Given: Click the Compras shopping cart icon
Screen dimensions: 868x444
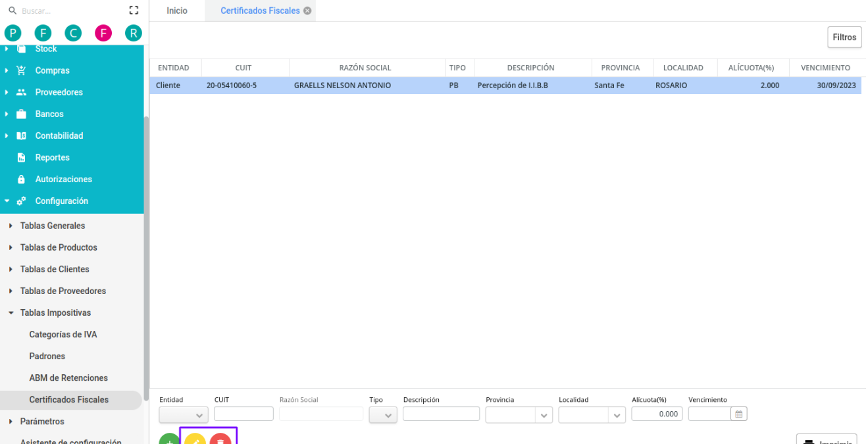Looking at the screenshot, I should coord(21,70).
